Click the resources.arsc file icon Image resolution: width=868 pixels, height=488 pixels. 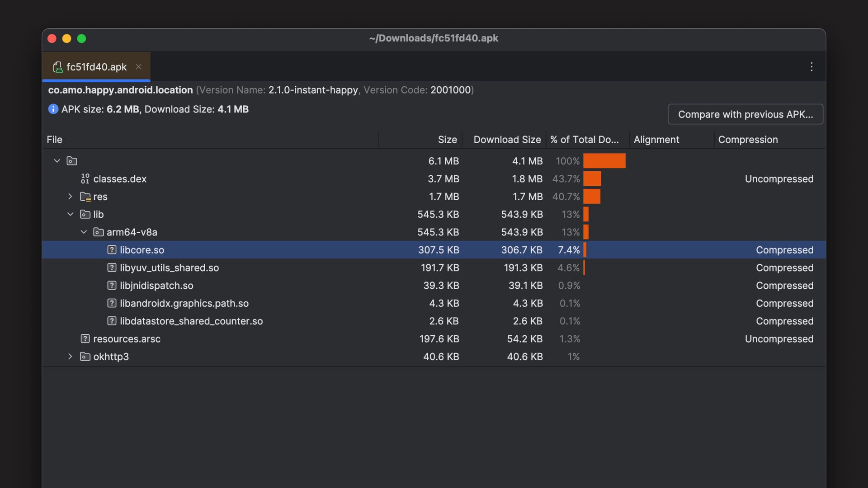point(85,339)
